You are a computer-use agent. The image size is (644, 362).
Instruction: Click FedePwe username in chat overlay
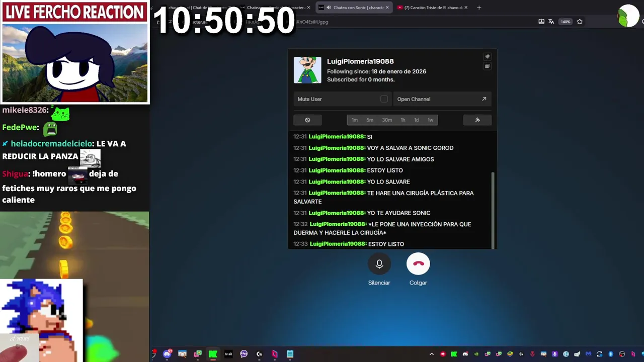click(x=21, y=127)
